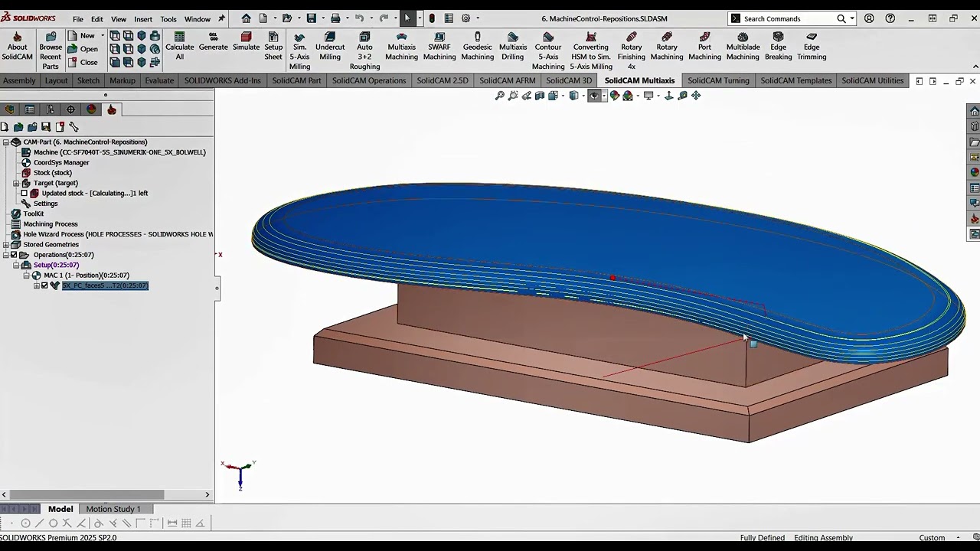Select the ToolKit tree item
The image size is (980, 551).
(x=28, y=214)
